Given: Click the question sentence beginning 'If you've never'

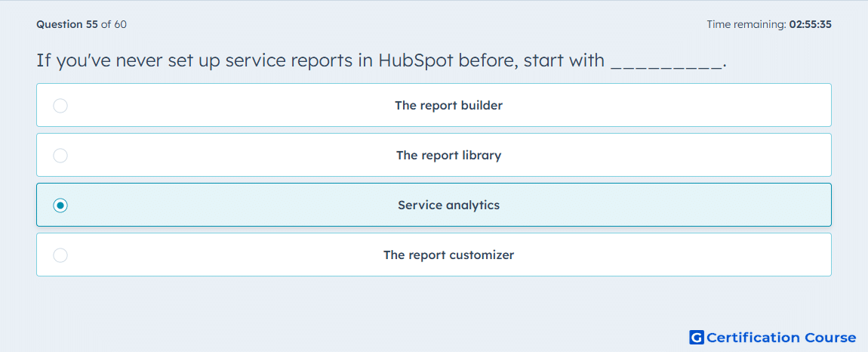Looking at the screenshot, I should [x=381, y=60].
